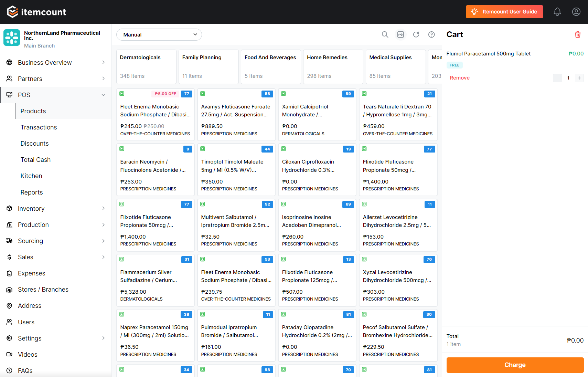Expand Settings sidebar section
Image resolution: width=588 pixels, height=377 pixels.
(x=56, y=338)
